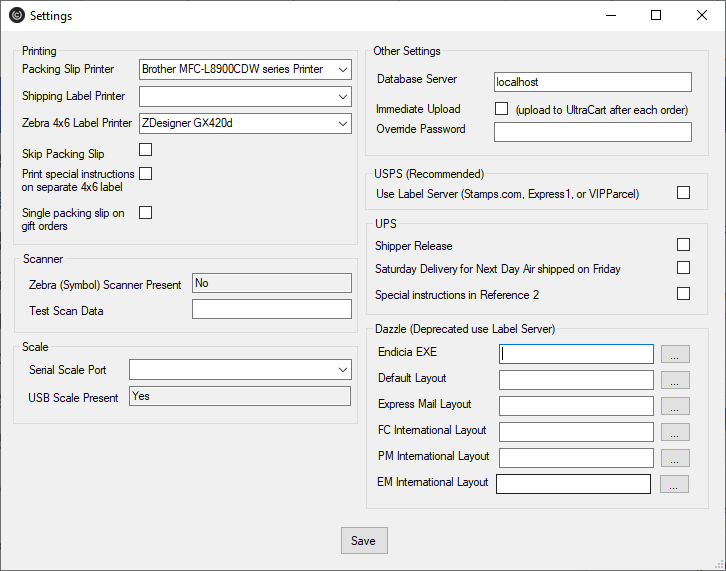Click the Default Layout input field
This screenshot has width=726, height=571.
coord(576,380)
